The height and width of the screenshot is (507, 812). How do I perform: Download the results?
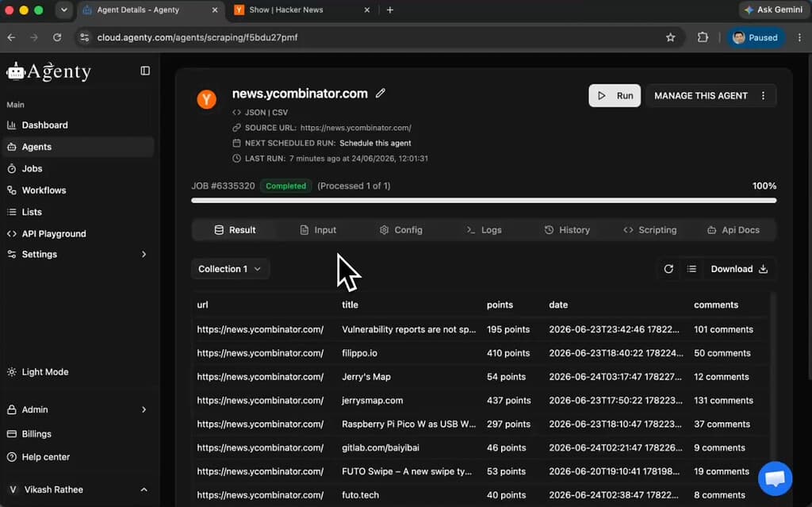[x=739, y=269]
